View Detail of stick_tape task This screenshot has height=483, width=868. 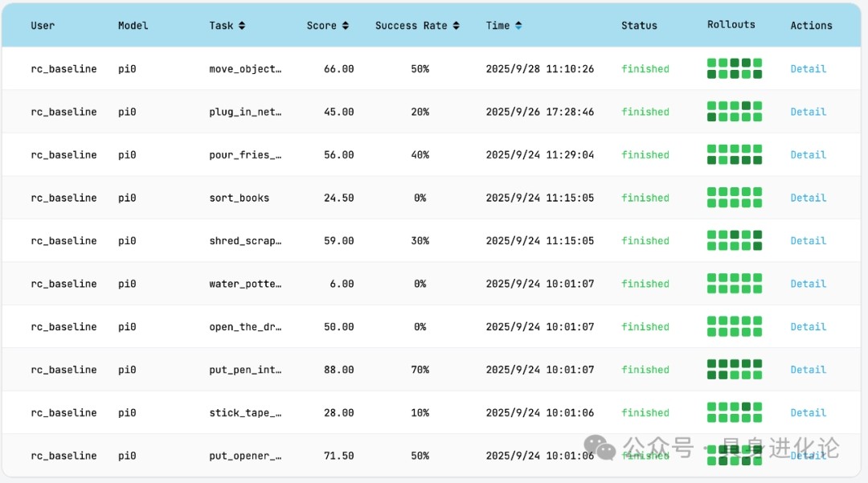tap(808, 413)
